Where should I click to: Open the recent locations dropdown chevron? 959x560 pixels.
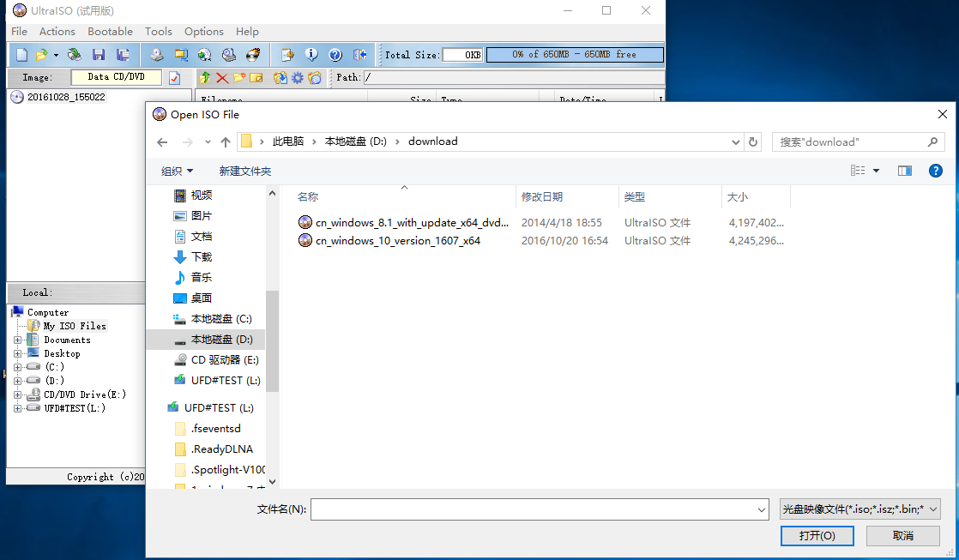click(208, 142)
